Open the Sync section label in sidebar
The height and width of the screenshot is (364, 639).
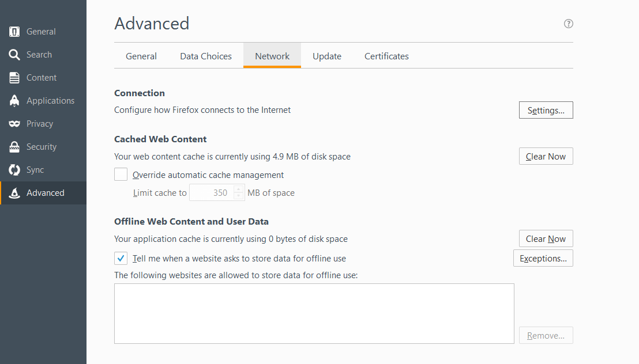pyautogui.click(x=35, y=170)
